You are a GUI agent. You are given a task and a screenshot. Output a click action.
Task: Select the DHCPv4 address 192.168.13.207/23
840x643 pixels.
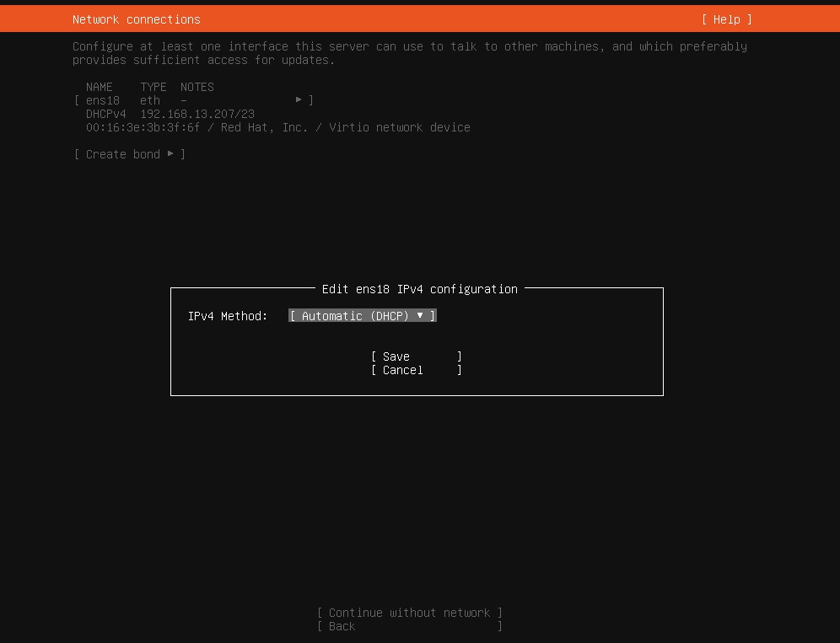click(x=197, y=114)
